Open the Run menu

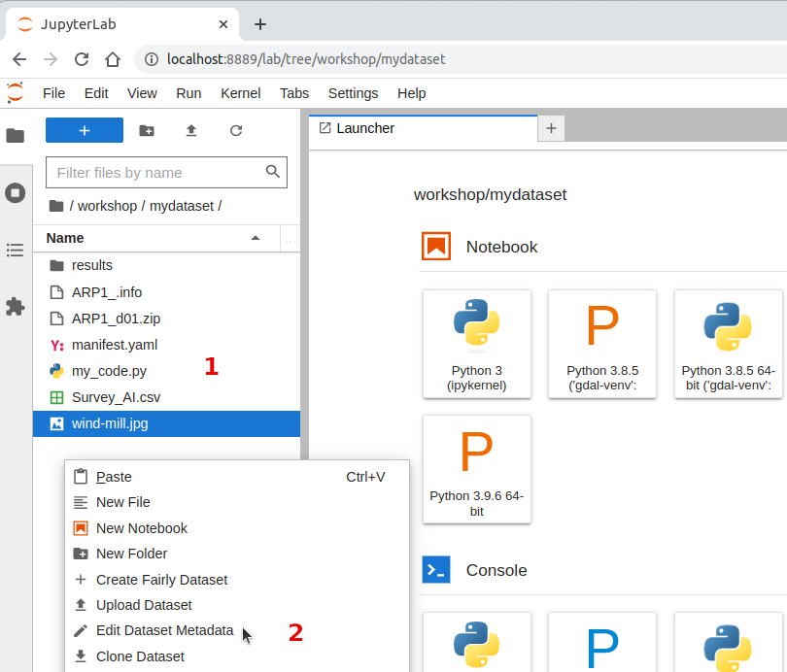pyautogui.click(x=188, y=93)
